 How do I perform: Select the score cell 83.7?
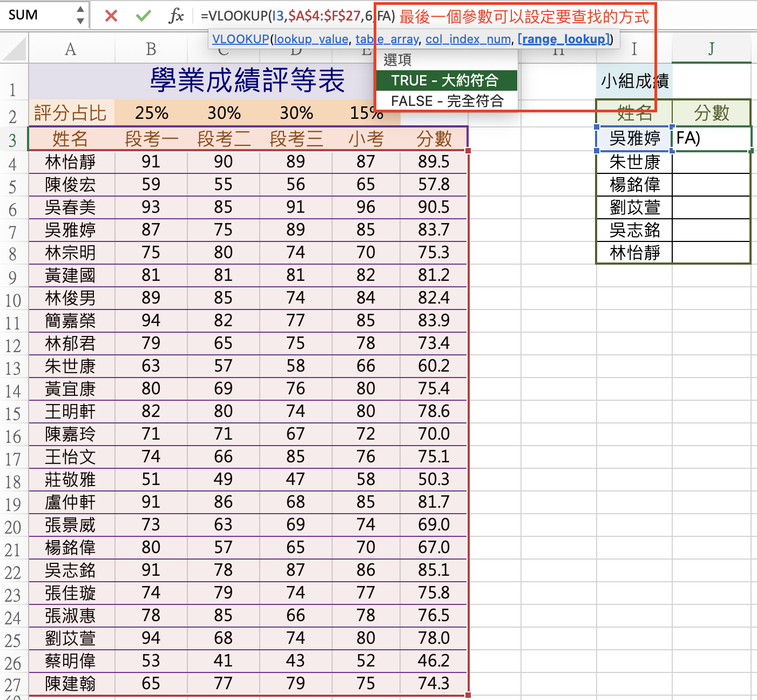point(434,230)
